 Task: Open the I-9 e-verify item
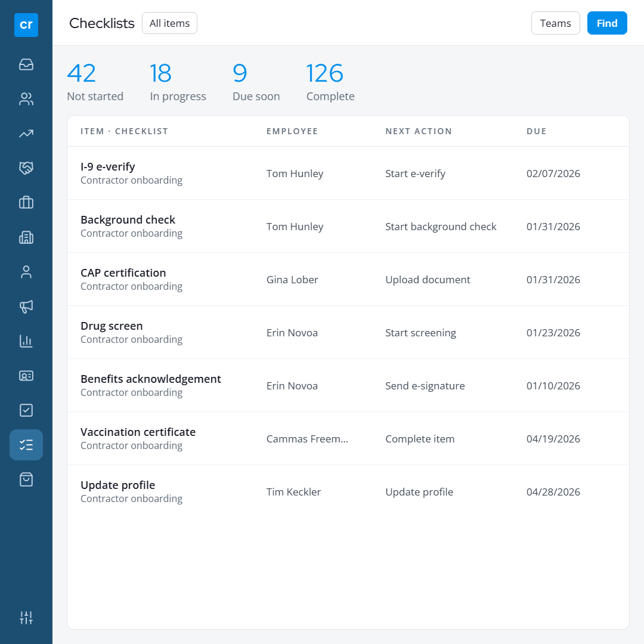107,167
